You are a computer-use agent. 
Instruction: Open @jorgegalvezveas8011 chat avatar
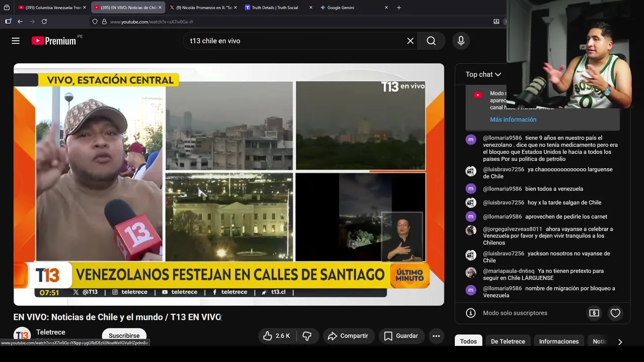tap(471, 230)
